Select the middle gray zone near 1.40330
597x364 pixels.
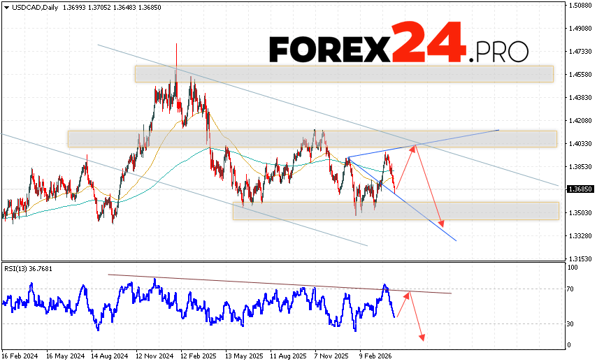click(x=312, y=138)
